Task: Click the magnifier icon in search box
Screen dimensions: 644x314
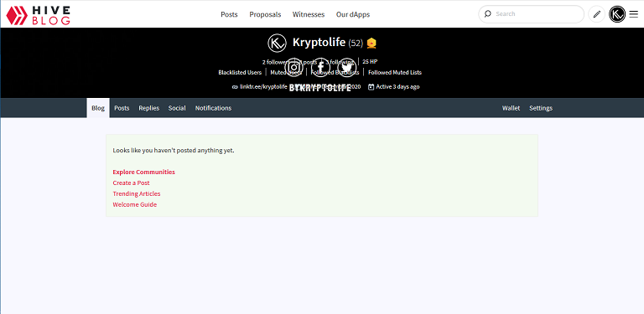Action: [487, 14]
